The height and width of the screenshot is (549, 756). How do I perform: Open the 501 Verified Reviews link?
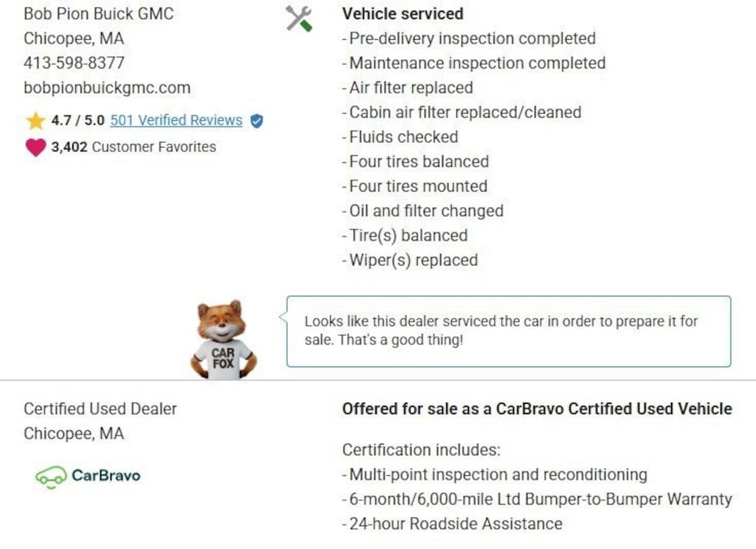(176, 120)
